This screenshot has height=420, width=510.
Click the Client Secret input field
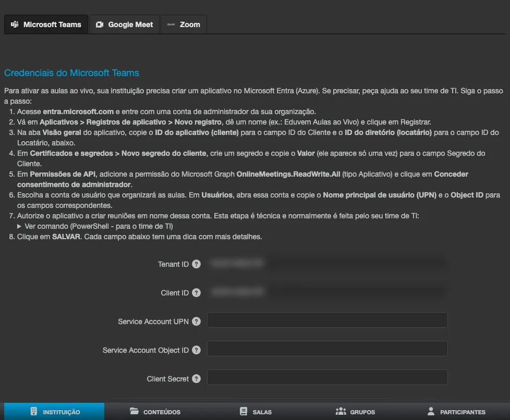(327, 377)
